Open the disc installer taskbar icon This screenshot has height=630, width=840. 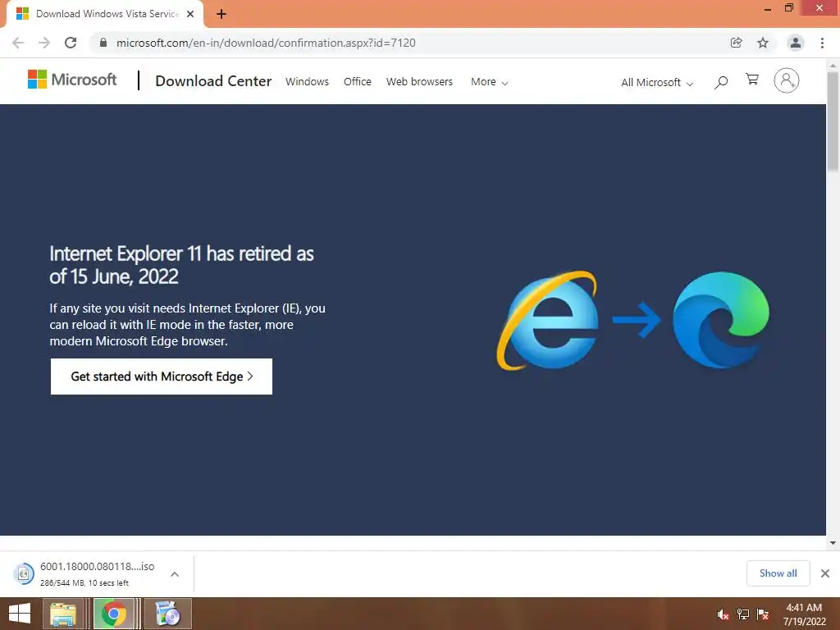167,614
